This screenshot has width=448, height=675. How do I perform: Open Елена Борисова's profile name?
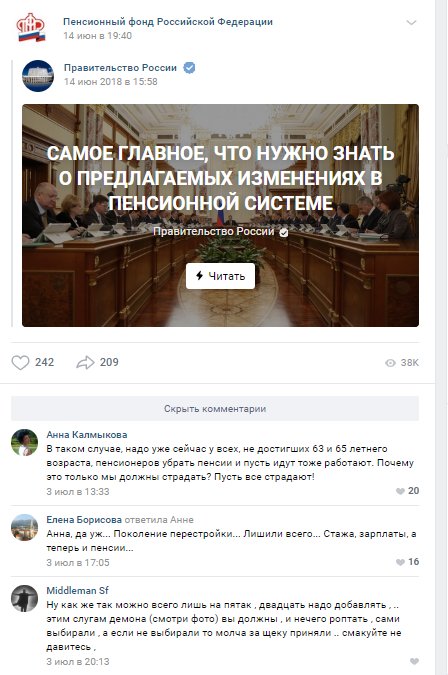84,520
